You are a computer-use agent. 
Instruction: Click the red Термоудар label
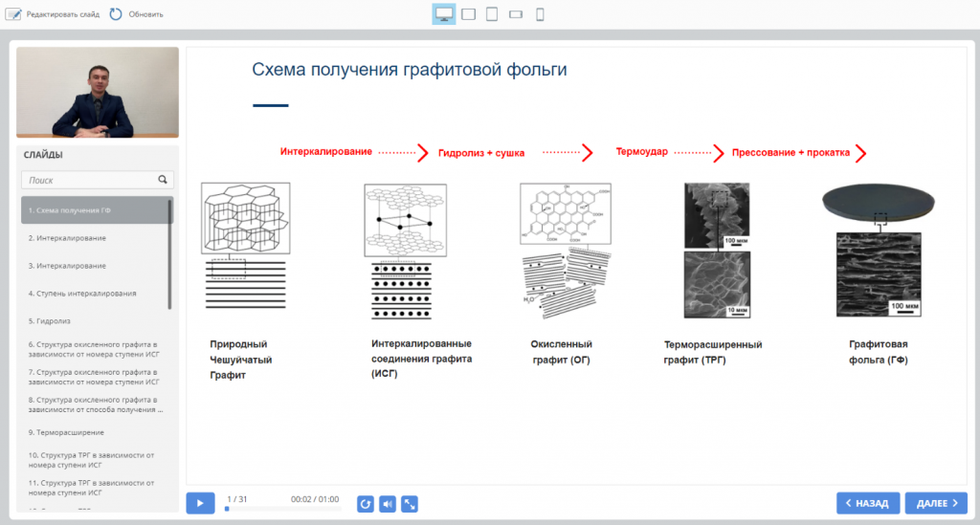coord(642,151)
